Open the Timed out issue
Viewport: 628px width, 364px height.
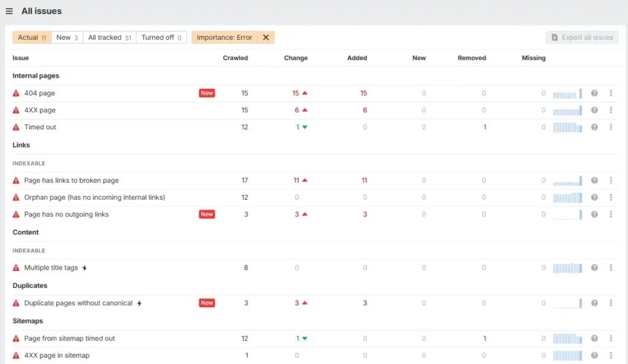40,127
